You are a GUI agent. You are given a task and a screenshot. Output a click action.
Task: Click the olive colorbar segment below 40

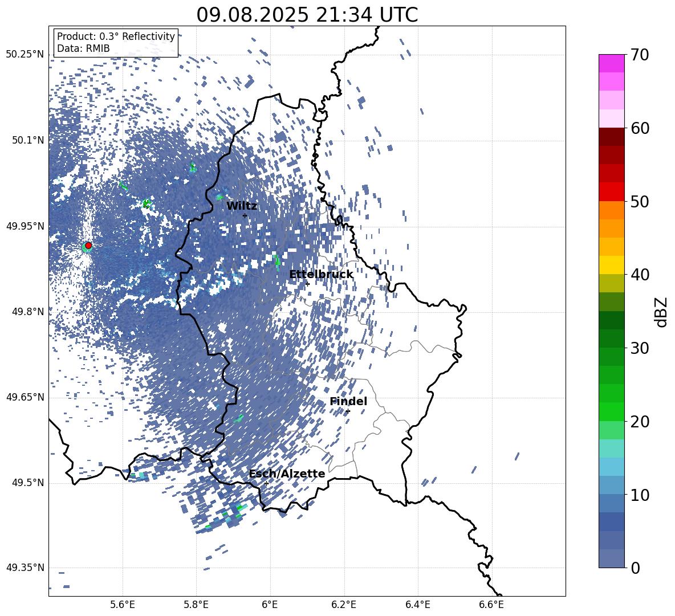(x=612, y=283)
